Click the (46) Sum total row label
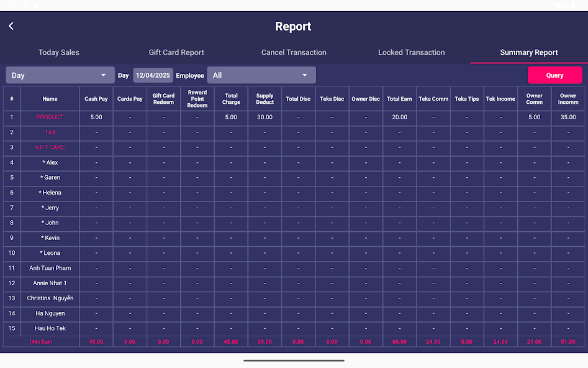 (x=41, y=342)
